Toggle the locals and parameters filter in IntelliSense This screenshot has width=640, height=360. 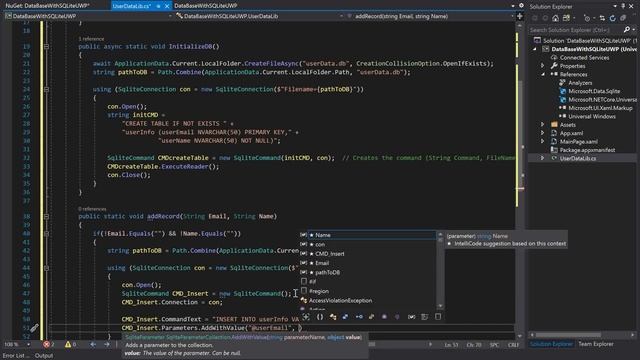411,317
